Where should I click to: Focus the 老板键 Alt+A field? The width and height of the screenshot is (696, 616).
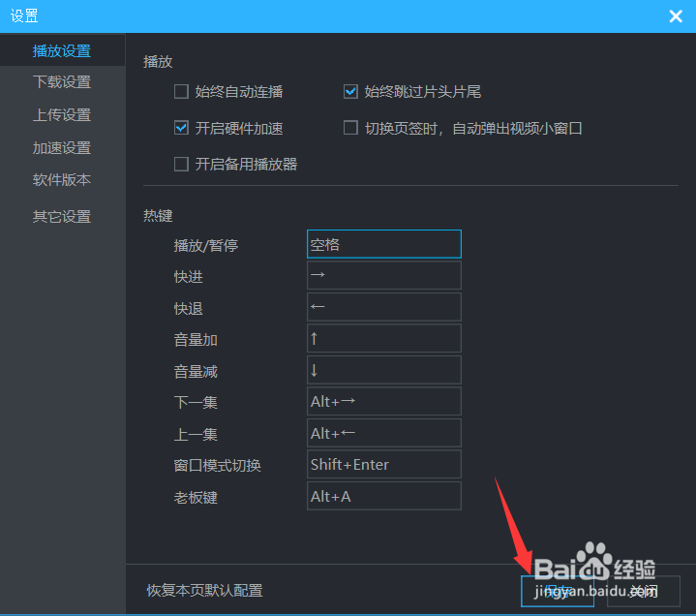384,496
